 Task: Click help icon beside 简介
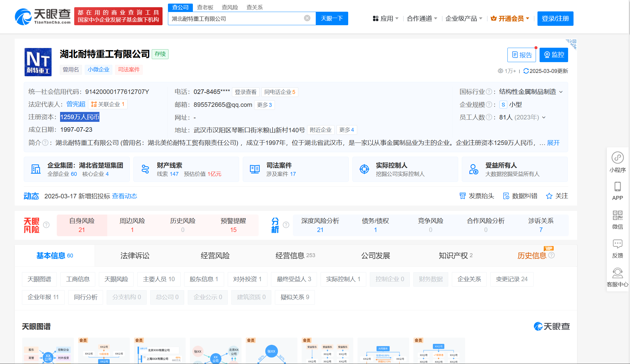[45, 143]
